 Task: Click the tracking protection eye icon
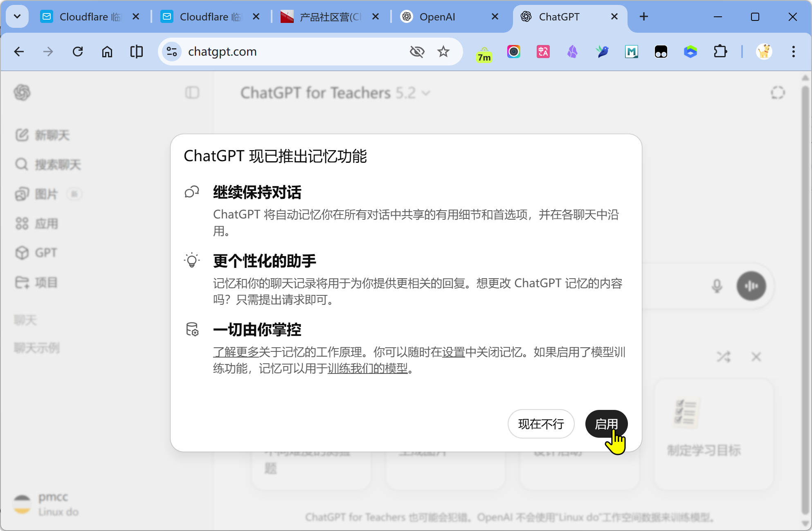(417, 52)
